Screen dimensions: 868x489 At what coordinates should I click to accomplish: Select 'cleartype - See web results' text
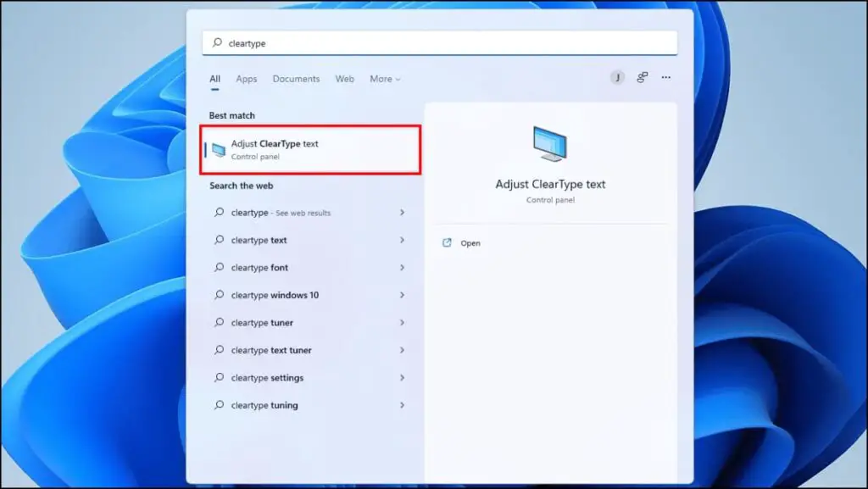[281, 213]
